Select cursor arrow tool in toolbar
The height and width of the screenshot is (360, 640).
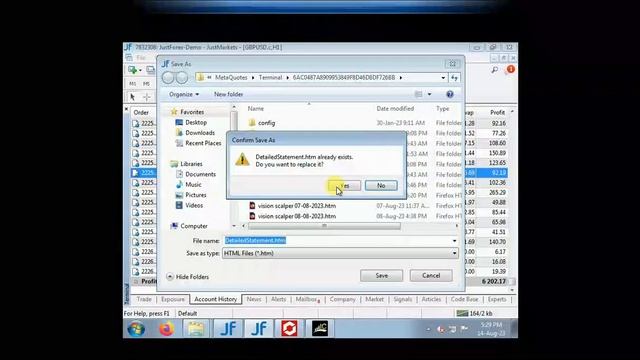132,97
